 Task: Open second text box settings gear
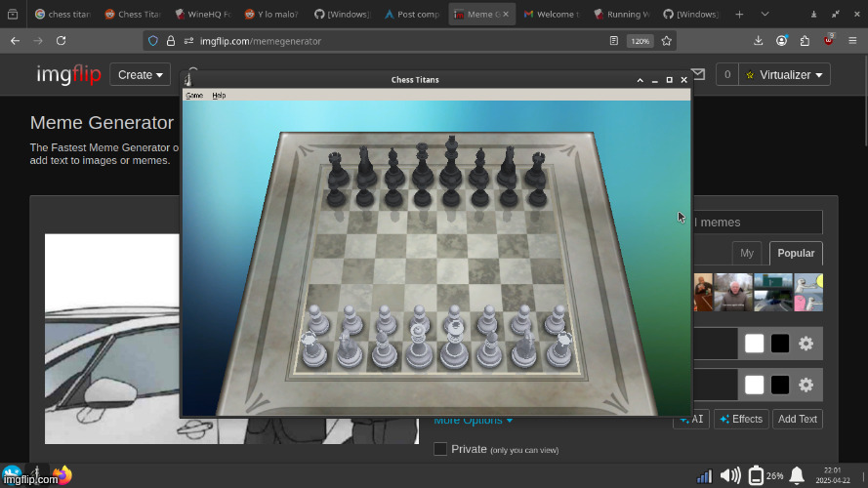click(x=806, y=385)
